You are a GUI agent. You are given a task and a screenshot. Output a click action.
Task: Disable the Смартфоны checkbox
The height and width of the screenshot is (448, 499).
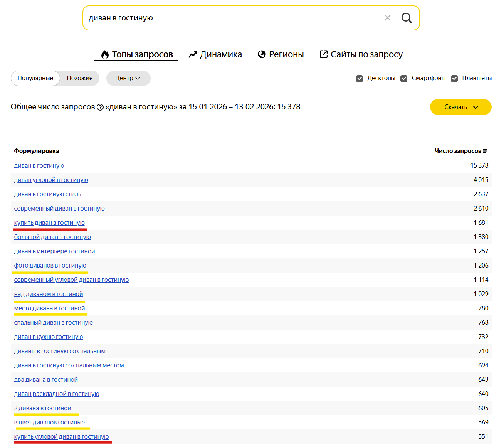(x=403, y=78)
